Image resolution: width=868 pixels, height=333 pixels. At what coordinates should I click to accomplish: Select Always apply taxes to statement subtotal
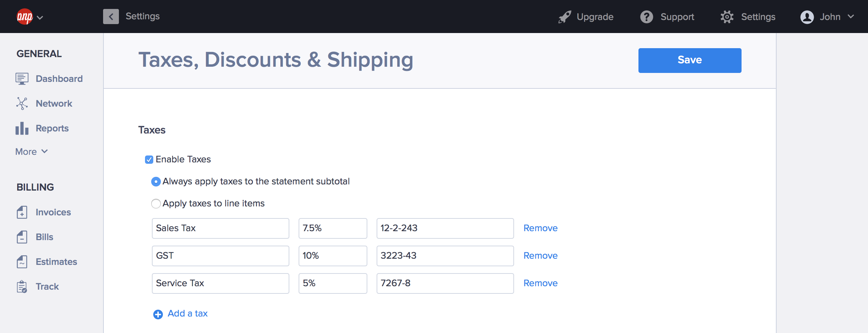click(156, 182)
